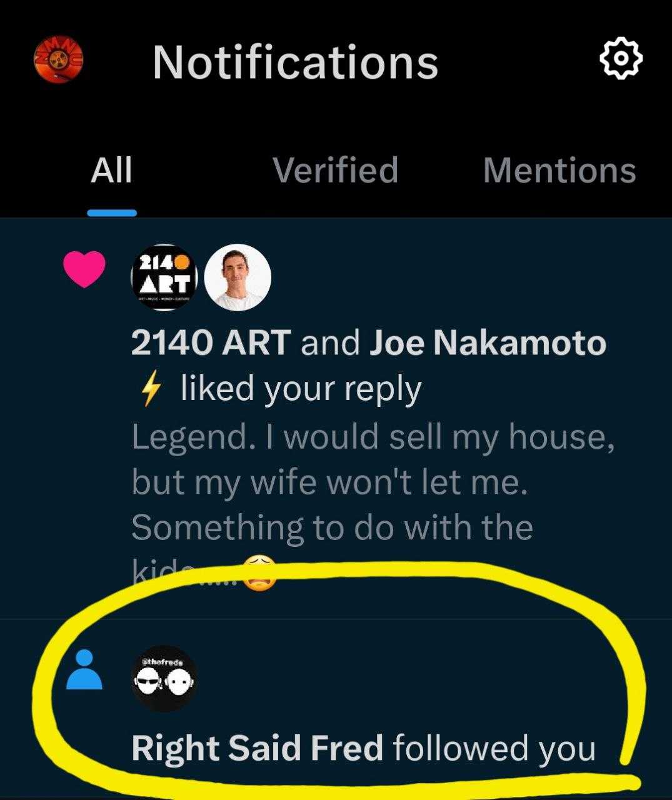The image size is (672, 800).
Task: Visit the Right Said Fred name link
Action: pos(257,747)
